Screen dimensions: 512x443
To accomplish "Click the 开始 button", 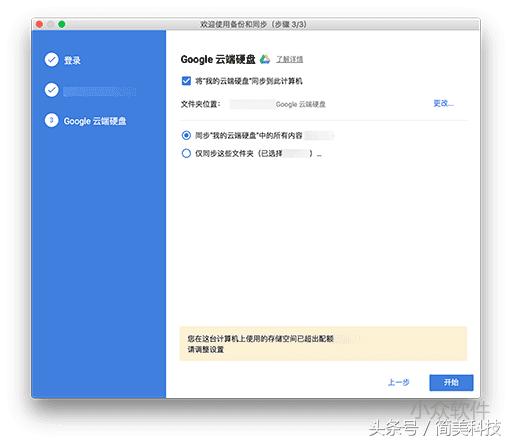I will click(x=451, y=382).
